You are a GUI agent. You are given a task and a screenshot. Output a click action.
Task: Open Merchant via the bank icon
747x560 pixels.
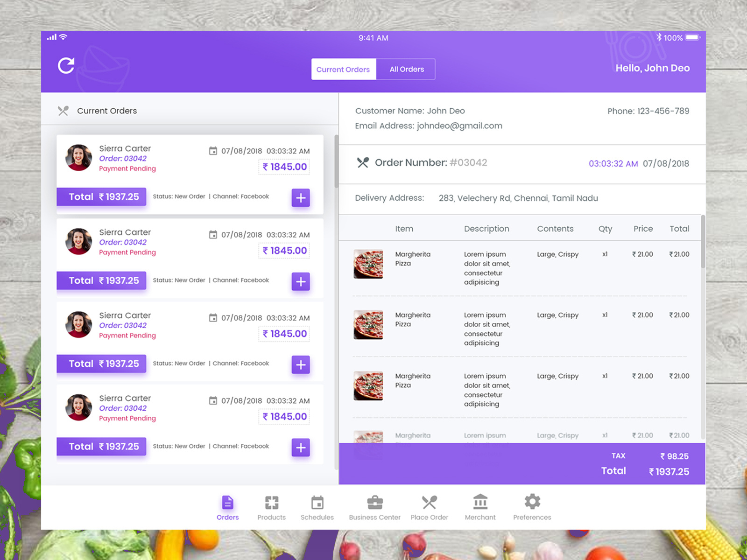click(480, 503)
